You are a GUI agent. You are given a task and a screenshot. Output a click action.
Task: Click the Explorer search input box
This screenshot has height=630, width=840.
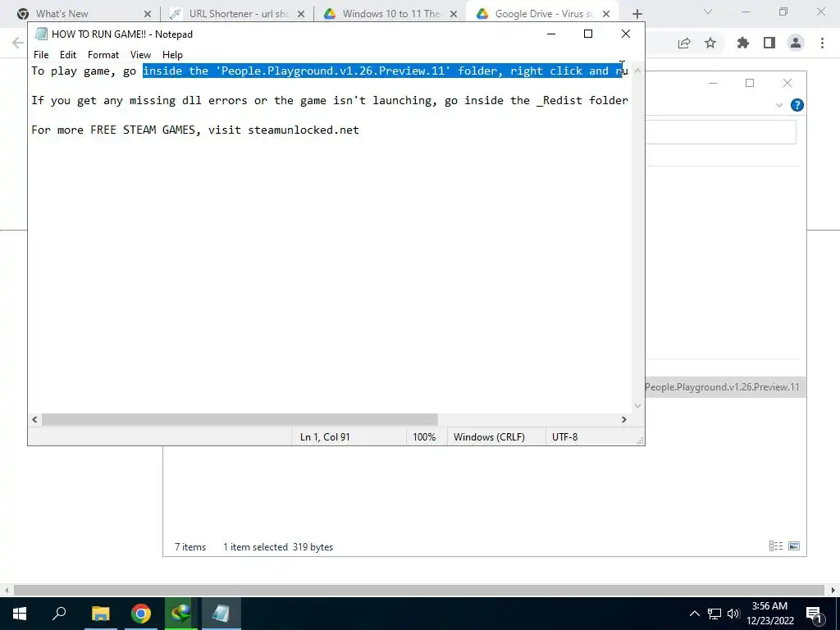(x=720, y=132)
